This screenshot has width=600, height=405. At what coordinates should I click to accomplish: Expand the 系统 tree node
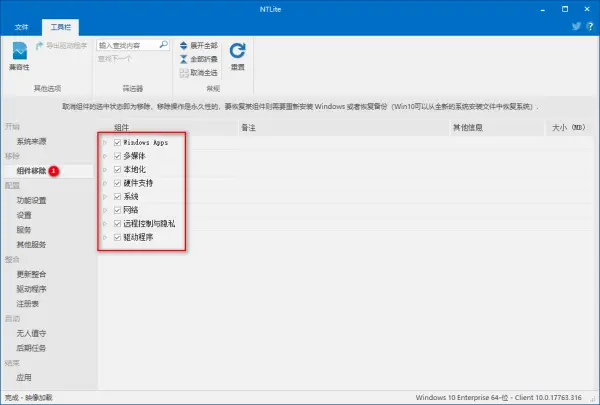click(105, 196)
